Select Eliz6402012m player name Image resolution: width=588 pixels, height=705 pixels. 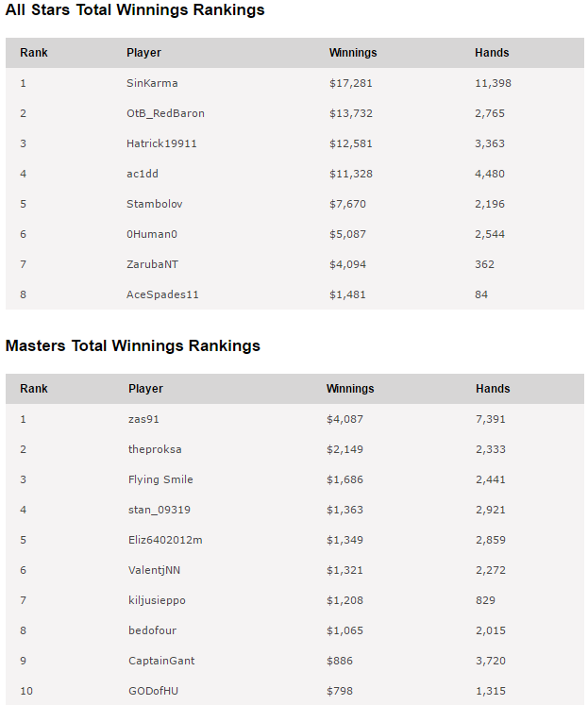(x=165, y=540)
